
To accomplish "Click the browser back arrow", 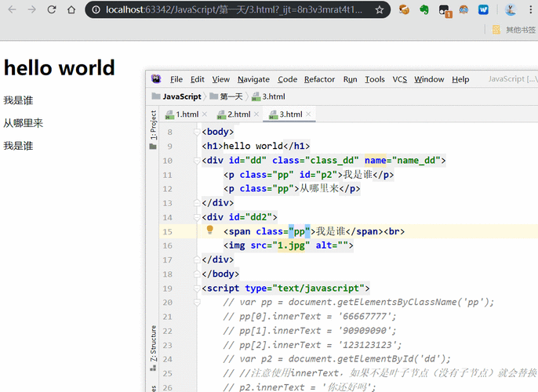I will click(12, 9).
